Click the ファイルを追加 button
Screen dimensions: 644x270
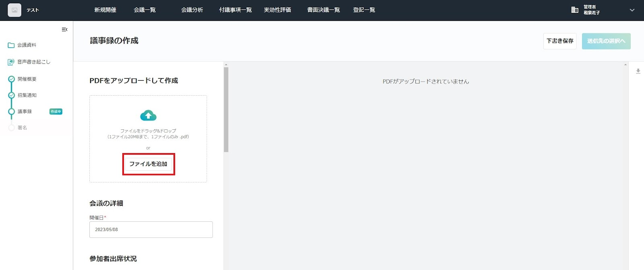[x=148, y=164]
